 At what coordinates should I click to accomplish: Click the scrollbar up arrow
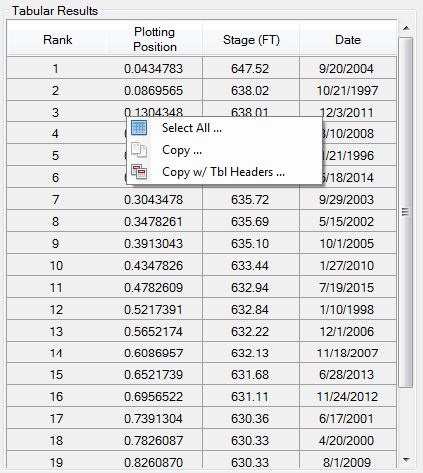(406, 28)
